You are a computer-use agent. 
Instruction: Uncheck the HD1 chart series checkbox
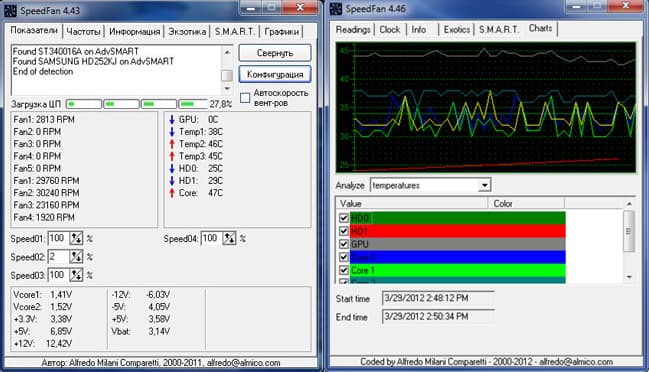point(344,231)
